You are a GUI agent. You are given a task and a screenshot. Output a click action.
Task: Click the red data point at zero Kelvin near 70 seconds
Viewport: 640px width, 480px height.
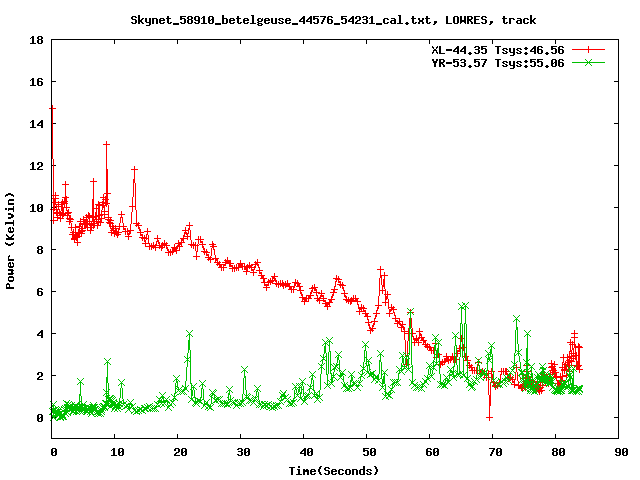489,418
